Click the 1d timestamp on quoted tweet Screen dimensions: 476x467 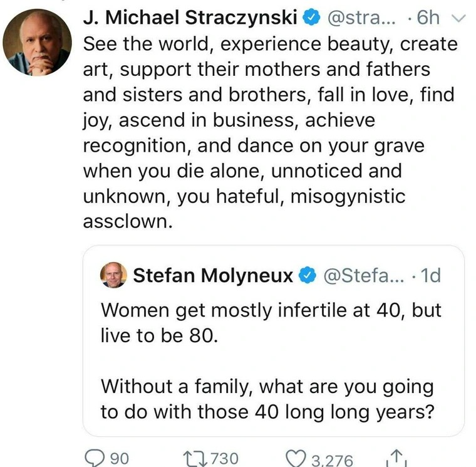point(430,275)
